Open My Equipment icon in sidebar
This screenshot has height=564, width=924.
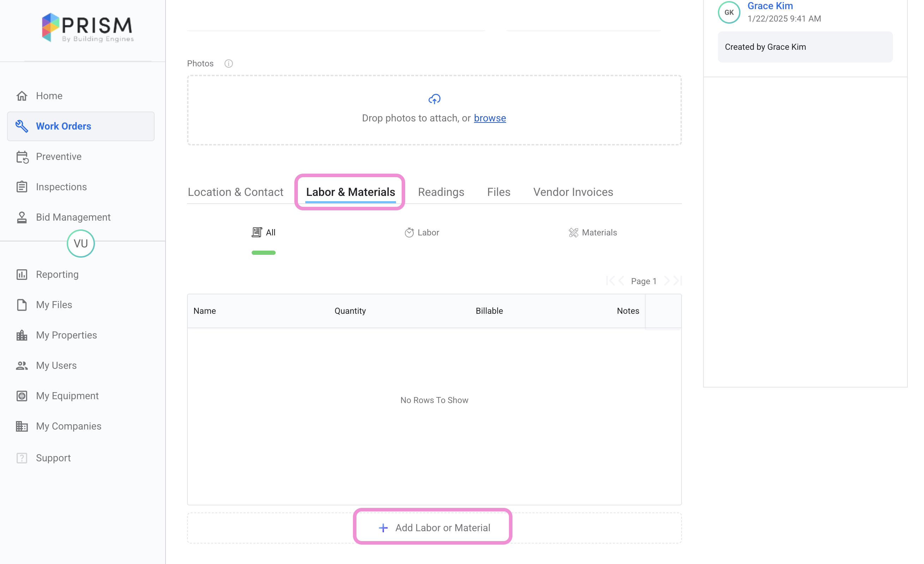(x=22, y=396)
